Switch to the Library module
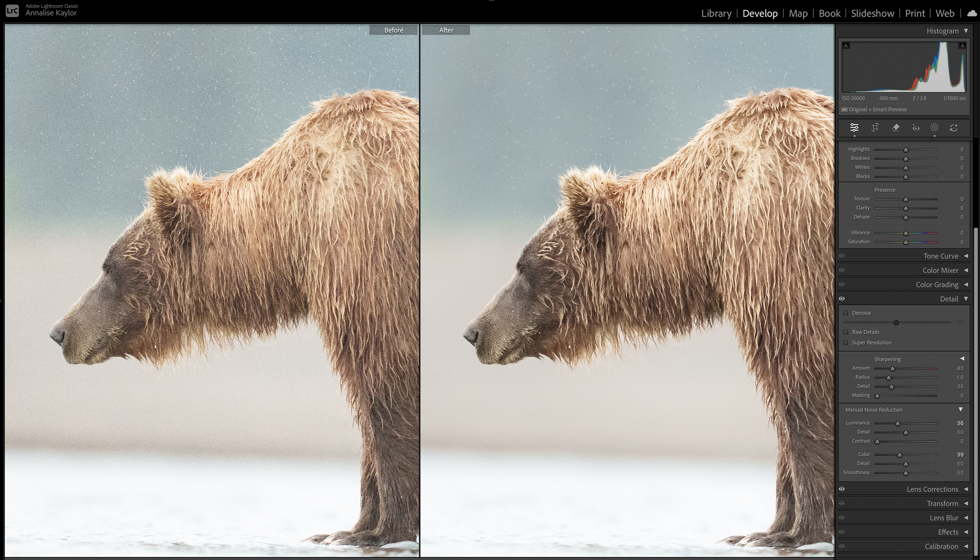 pos(716,13)
